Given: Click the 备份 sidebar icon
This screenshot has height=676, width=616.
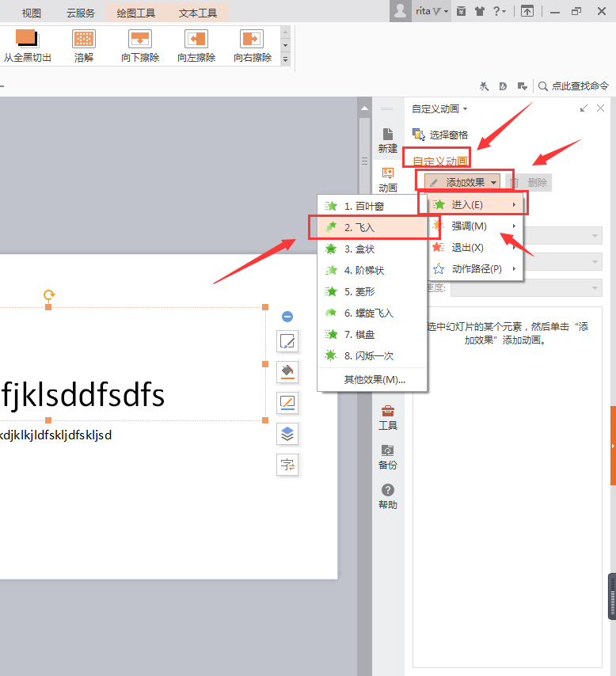Looking at the screenshot, I should (x=387, y=458).
